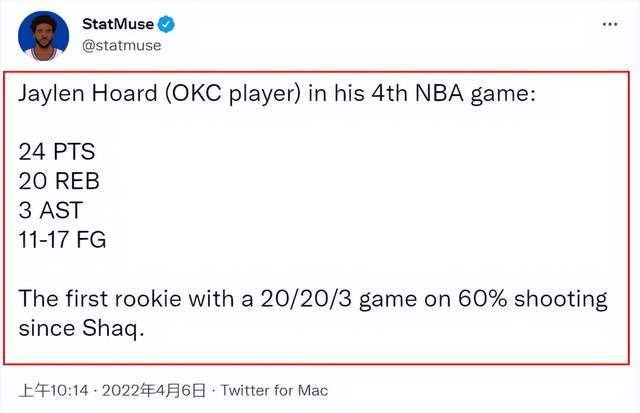
Task: Open the 2022年4月6日 date link
Action: 154,391
